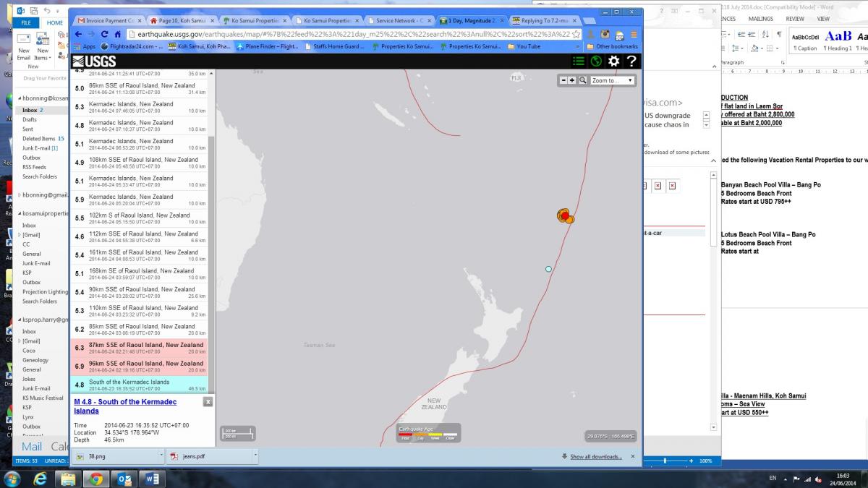
Task: Collapse the kosamuiproperties account in Outlook
Action: (20, 214)
